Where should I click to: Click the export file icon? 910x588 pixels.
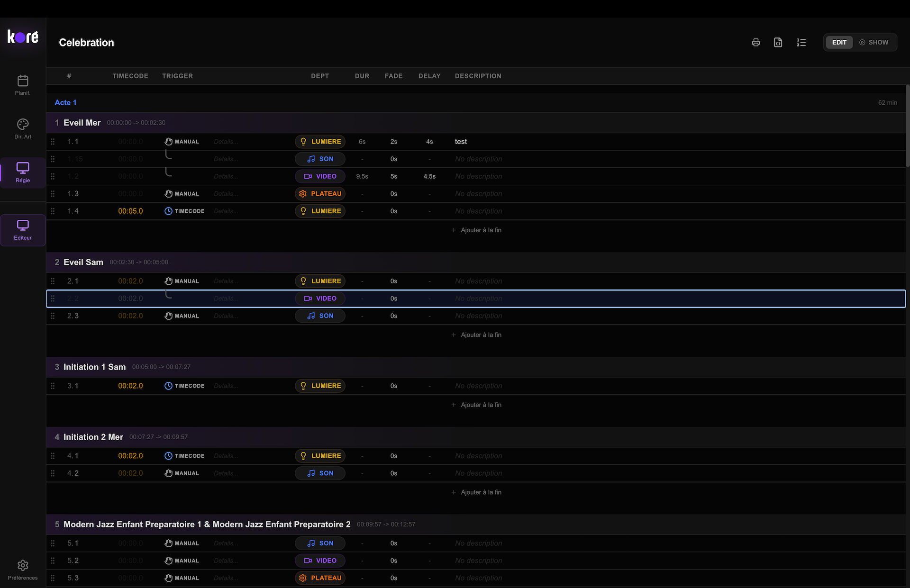[x=778, y=43]
